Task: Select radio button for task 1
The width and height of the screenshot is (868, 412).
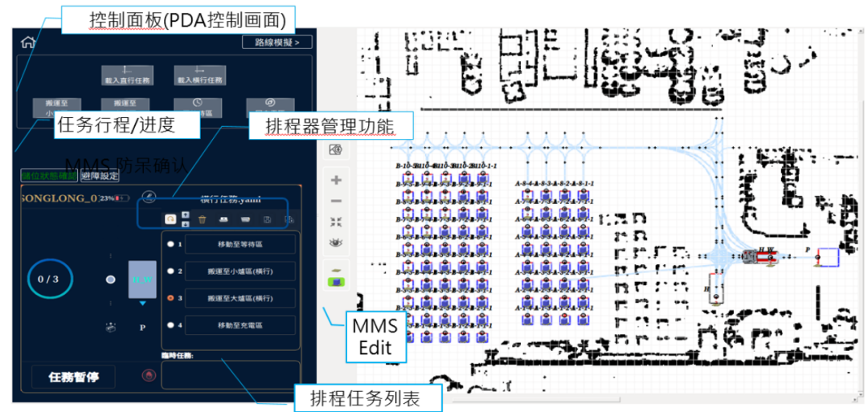Action: tap(170, 243)
